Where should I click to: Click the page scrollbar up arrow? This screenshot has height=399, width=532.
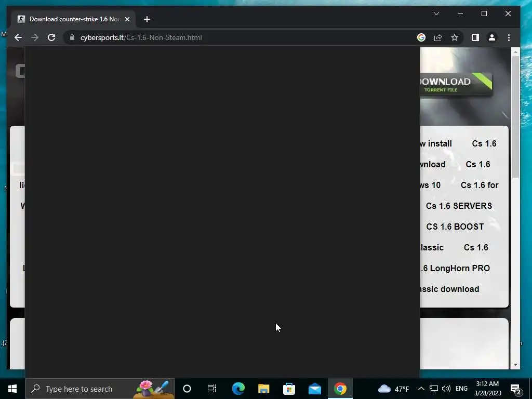pyautogui.click(x=516, y=52)
